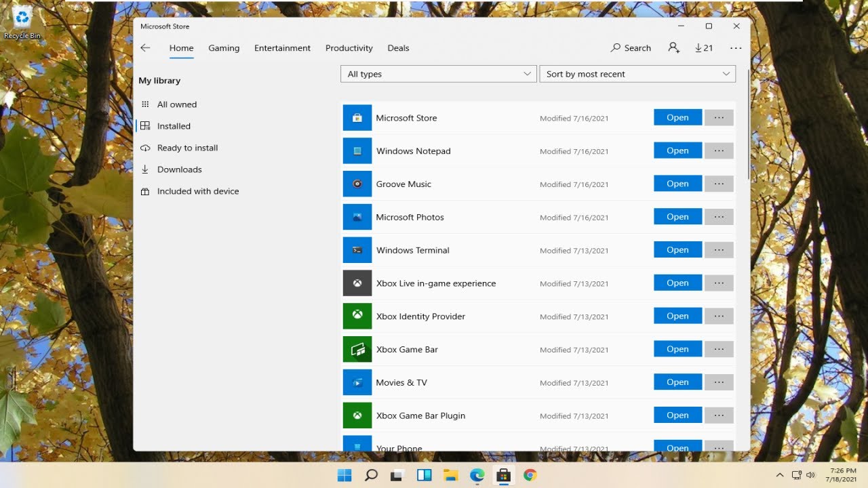This screenshot has width=868, height=488.
Task: Open Widgets from the taskbar
Action: [x=424, y=475]
